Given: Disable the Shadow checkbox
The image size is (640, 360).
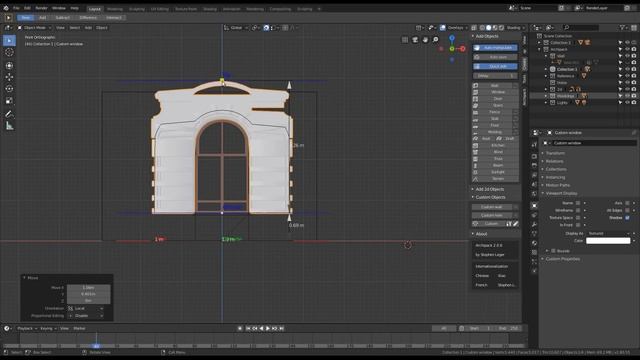Looking at the screenshot, I should pos(627,218).
